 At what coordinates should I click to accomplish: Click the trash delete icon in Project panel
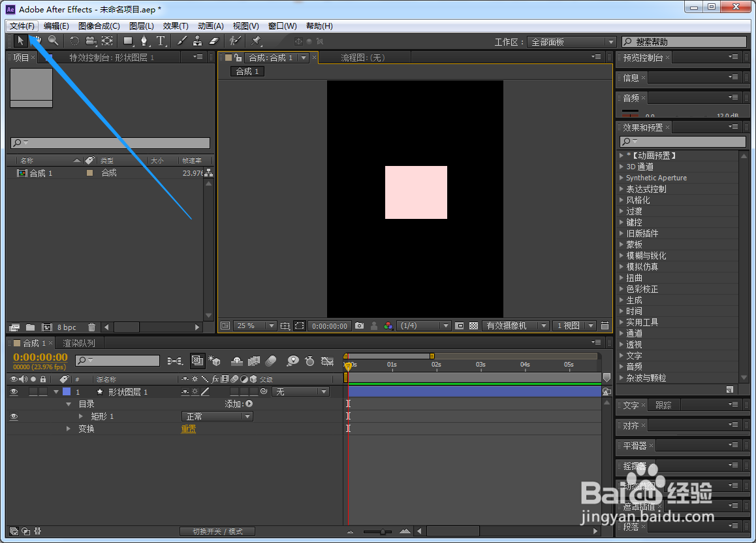coord(91,327)
